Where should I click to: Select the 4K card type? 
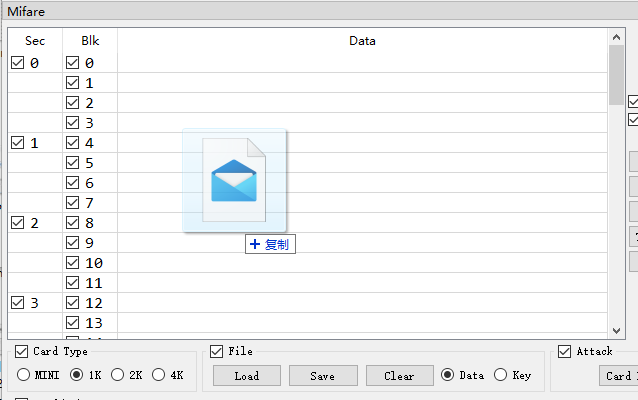click(160, 375)
